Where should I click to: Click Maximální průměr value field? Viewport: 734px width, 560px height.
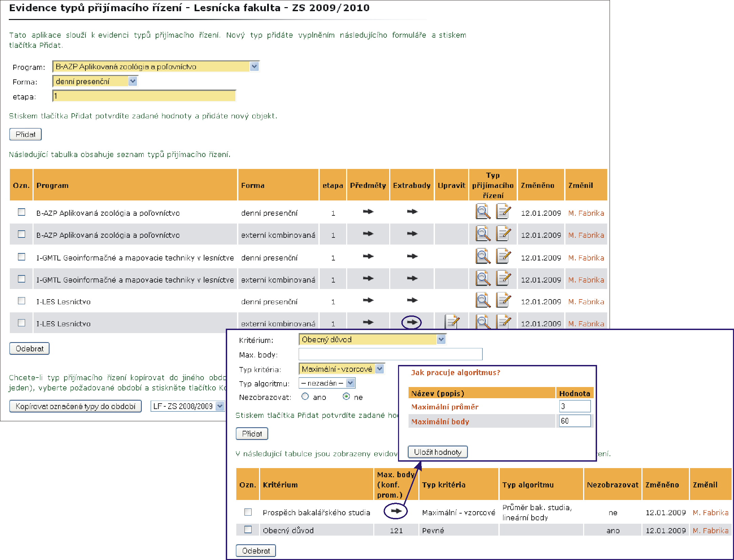(x=575, y=406)
